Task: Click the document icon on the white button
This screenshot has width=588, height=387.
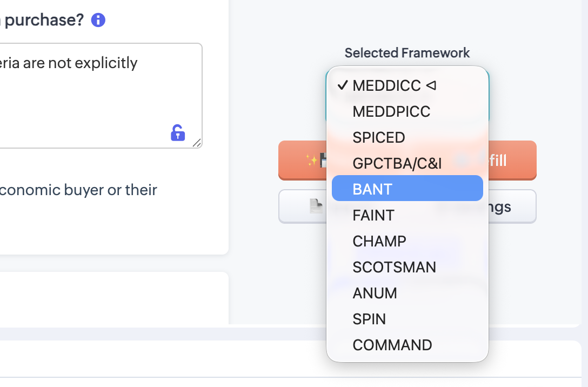Action: click(x=316, y=206)
